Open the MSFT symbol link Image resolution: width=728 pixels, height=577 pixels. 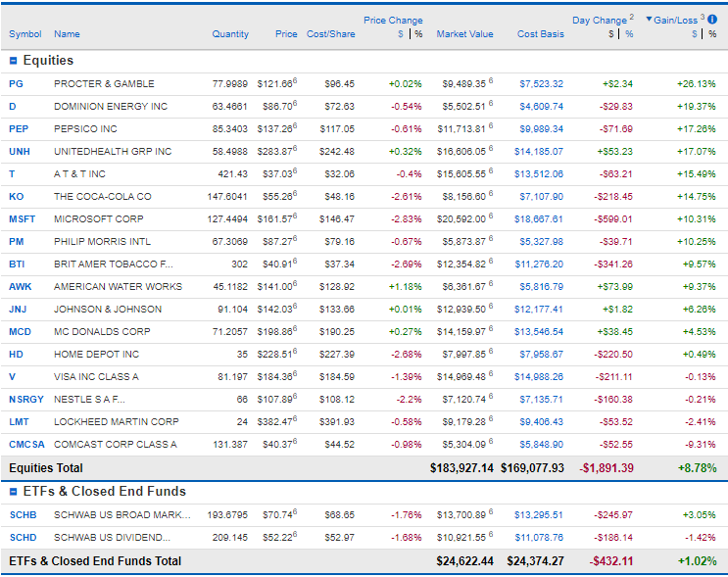[22, 219]
